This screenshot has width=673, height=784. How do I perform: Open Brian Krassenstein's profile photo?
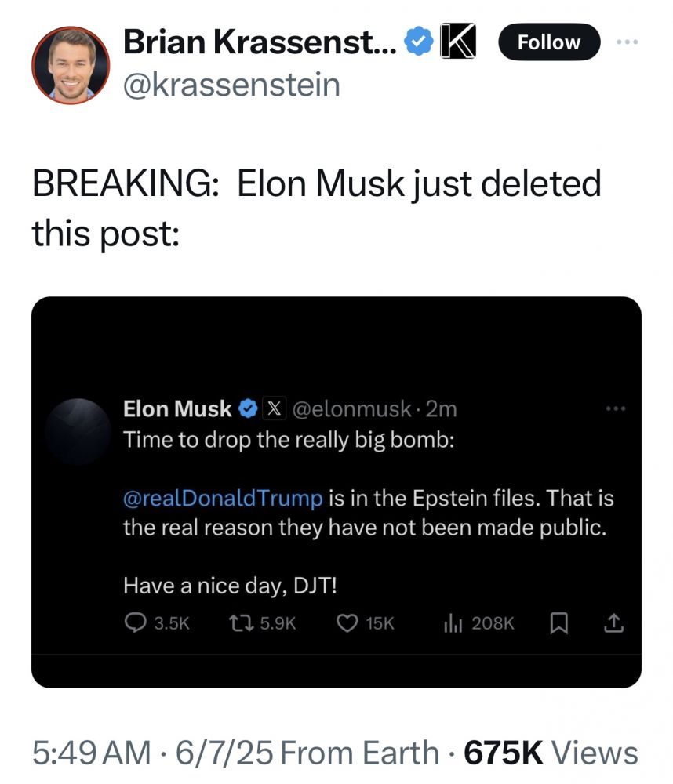[71, 66]
